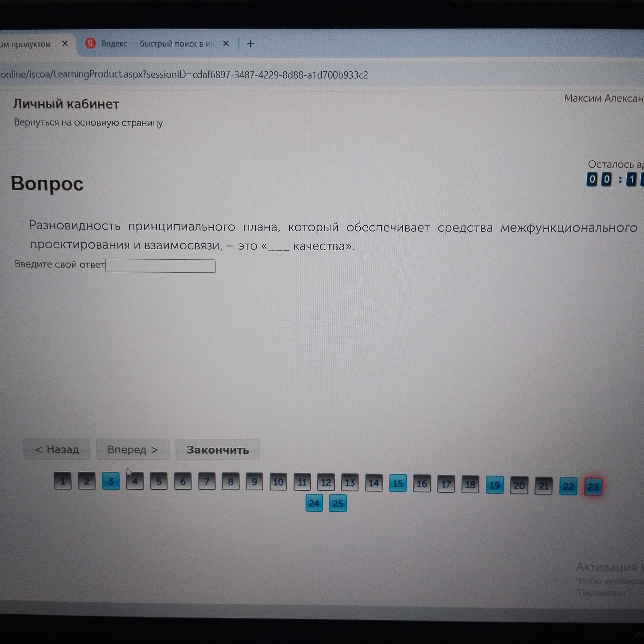Go to question 5

coord(159,481)
